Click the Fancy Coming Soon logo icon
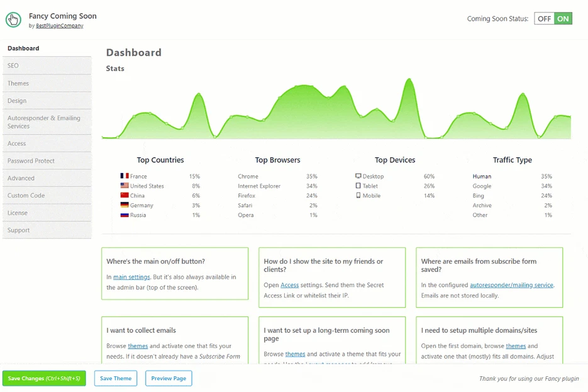The width and height of the screenshot is (588, 392). [x=14, y=20]
